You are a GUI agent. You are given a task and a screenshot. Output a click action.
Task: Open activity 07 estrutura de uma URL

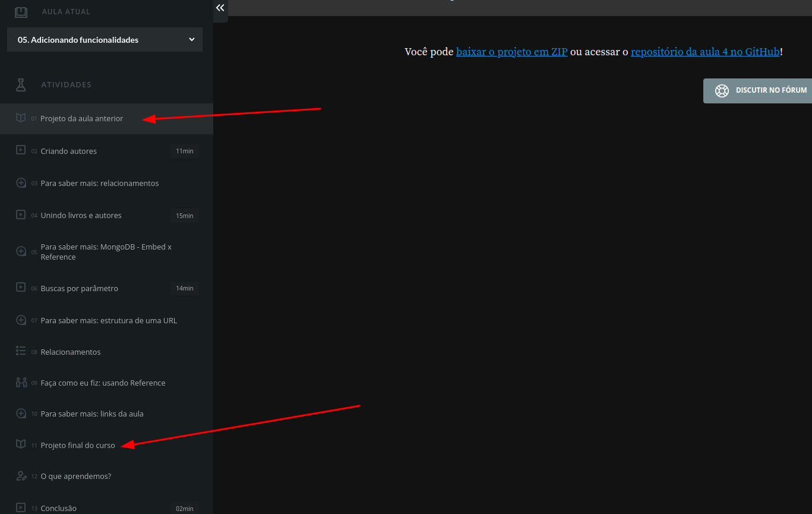[x=106, y=320]
